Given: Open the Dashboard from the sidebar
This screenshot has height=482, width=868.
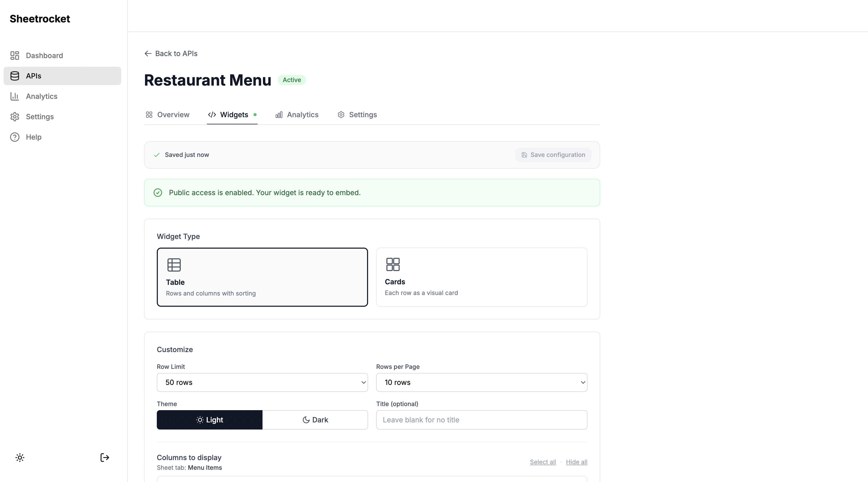Looking at the screenshot, I should 44,55.
